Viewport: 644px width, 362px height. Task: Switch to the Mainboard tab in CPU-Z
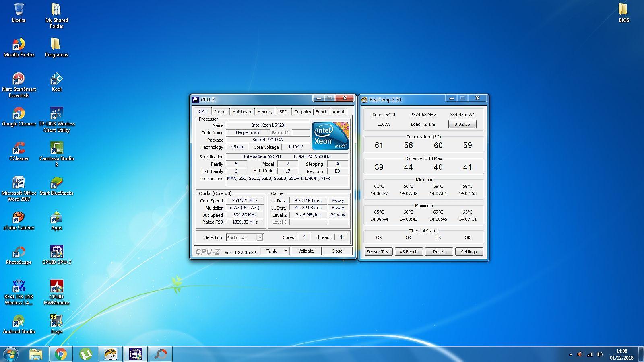(242, 112)
